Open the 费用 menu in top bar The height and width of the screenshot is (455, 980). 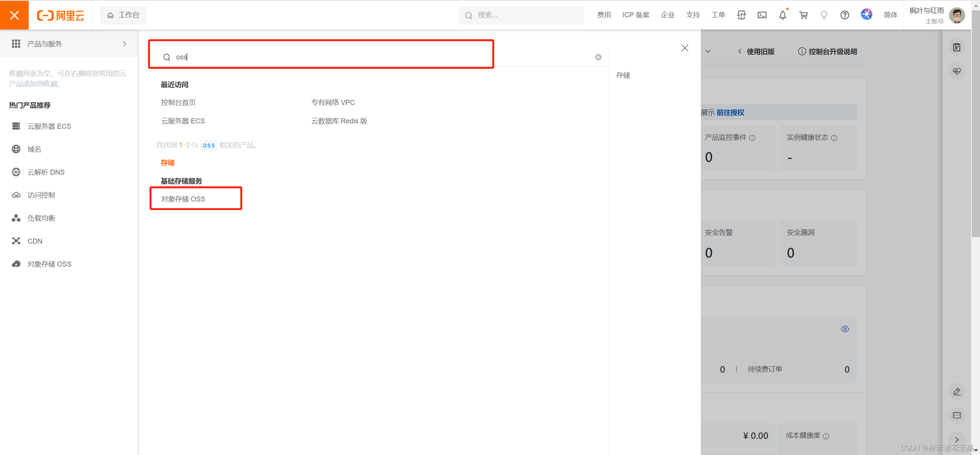604,15
